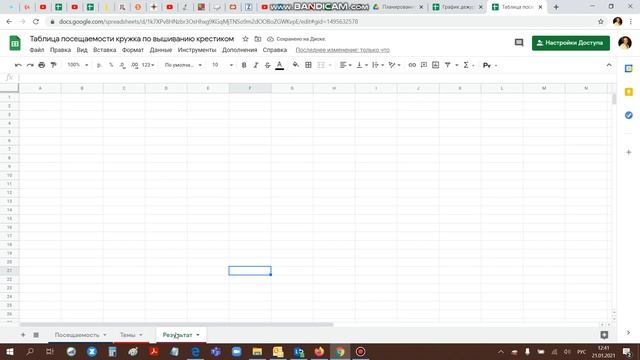Screen dimensions: 640x360
Task: Open the Tasks side panel
Action: [x=629, y=115]
